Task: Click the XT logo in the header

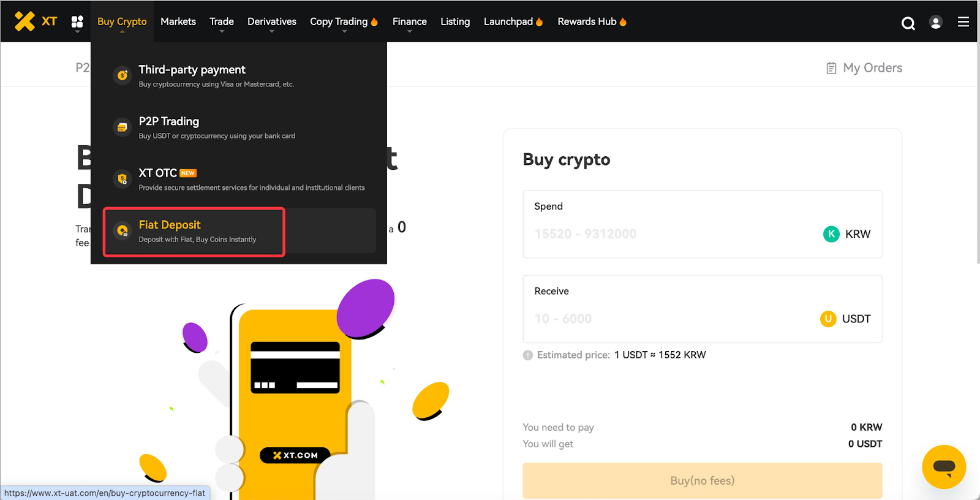Action: [36, 21]
